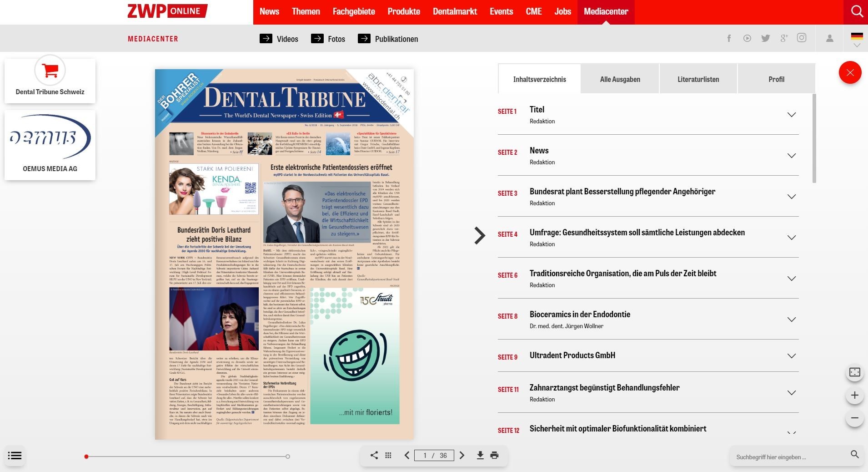This screenshot has width=868, height=472.
Task: Open the Facebook social icon
Action: pyautogui.click(x=729, y=38)
